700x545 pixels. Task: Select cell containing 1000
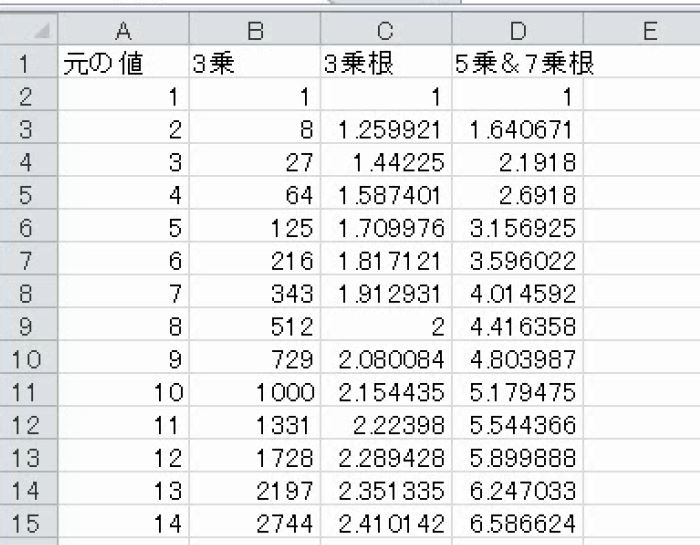coord(254,390)
